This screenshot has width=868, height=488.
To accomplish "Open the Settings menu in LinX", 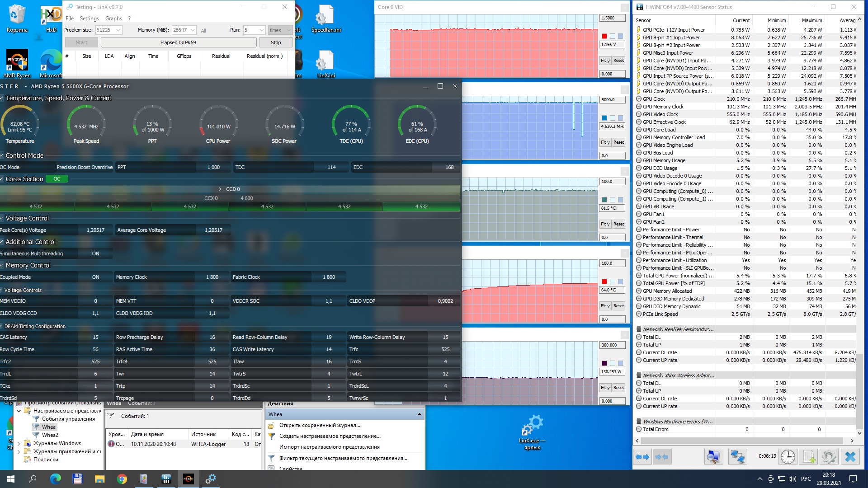I will click(x=89, y=19).
